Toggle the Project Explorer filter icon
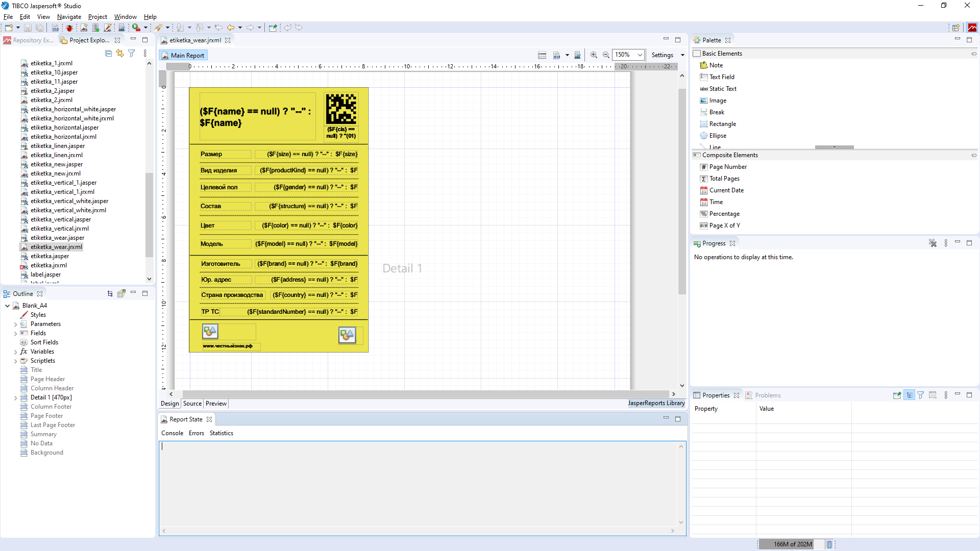 pos(131,53)
